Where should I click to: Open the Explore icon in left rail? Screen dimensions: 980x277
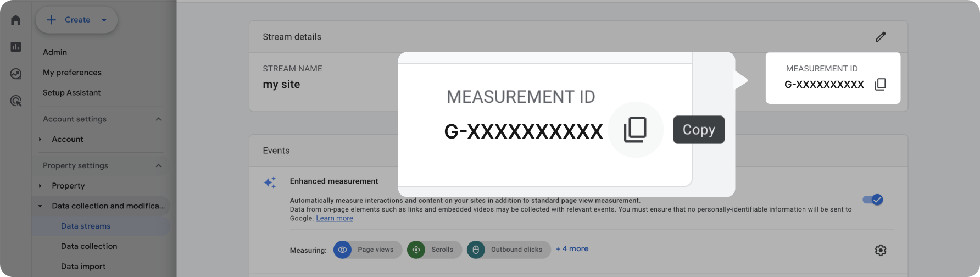pos(16,74)
